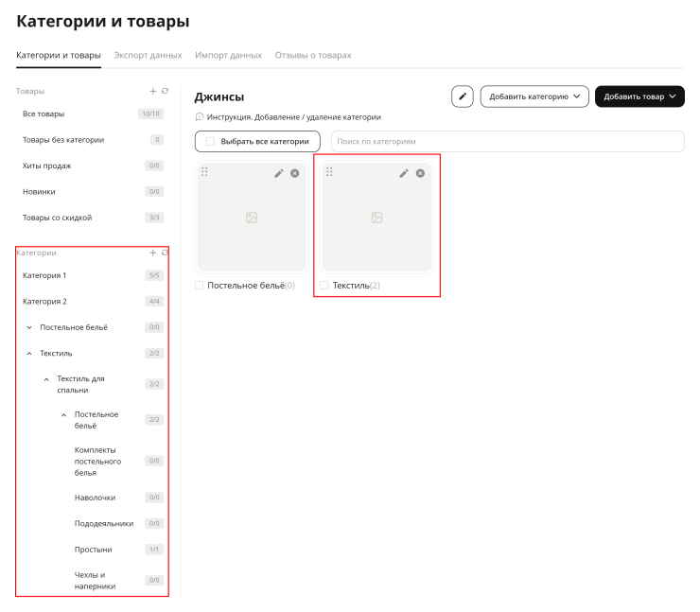Click the 1/1 badge next to Простыни
The height and width of the screenshot is (612, 700).
154,550
